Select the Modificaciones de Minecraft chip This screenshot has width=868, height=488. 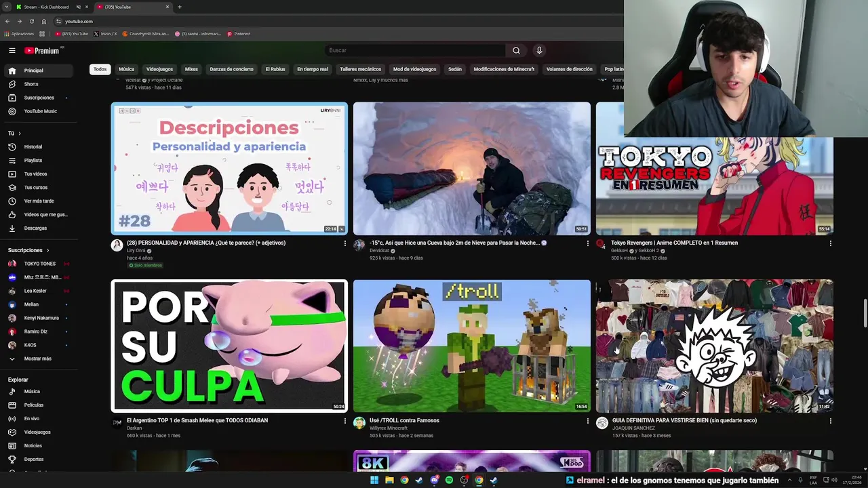tap(504, 69)
